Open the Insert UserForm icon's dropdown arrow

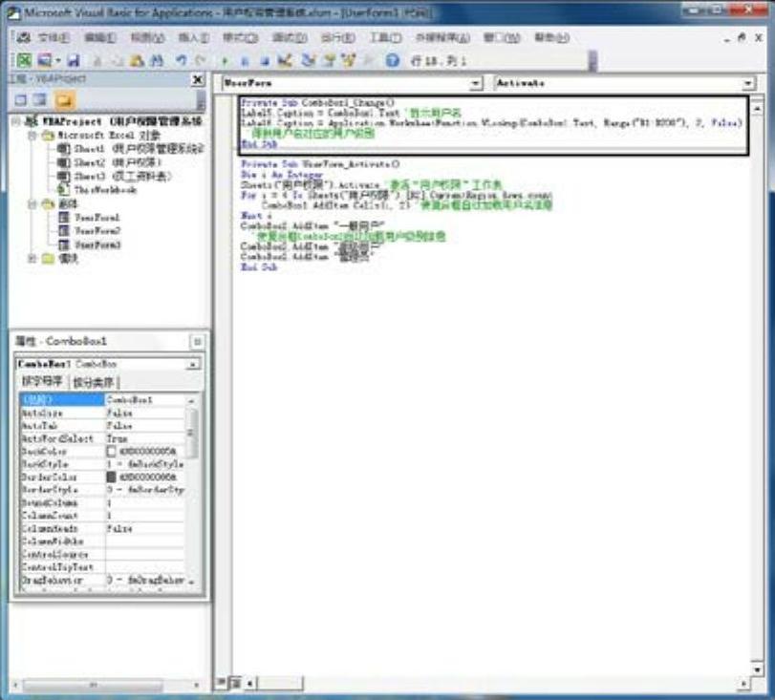click(x=58, y=61)
